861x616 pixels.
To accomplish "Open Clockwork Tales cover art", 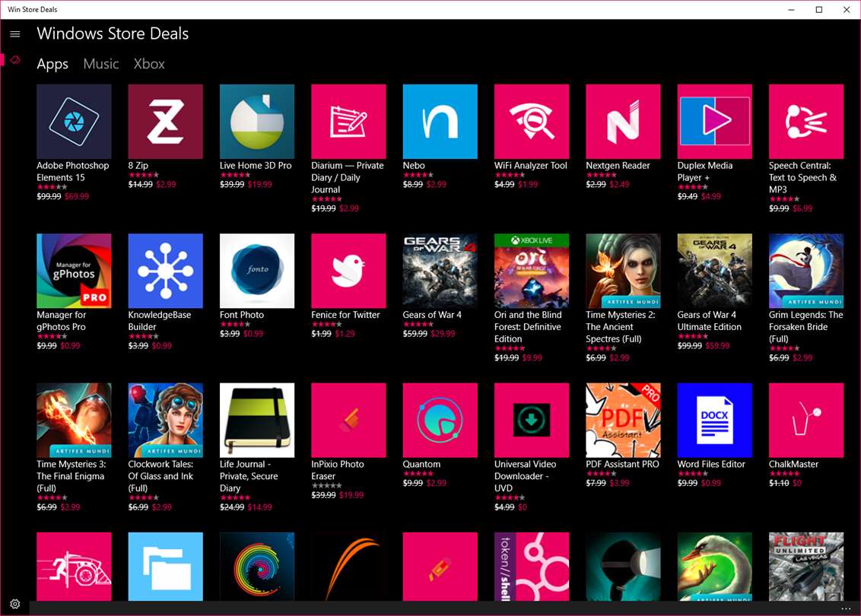I will pyautogui.click(x=165, y=420).
